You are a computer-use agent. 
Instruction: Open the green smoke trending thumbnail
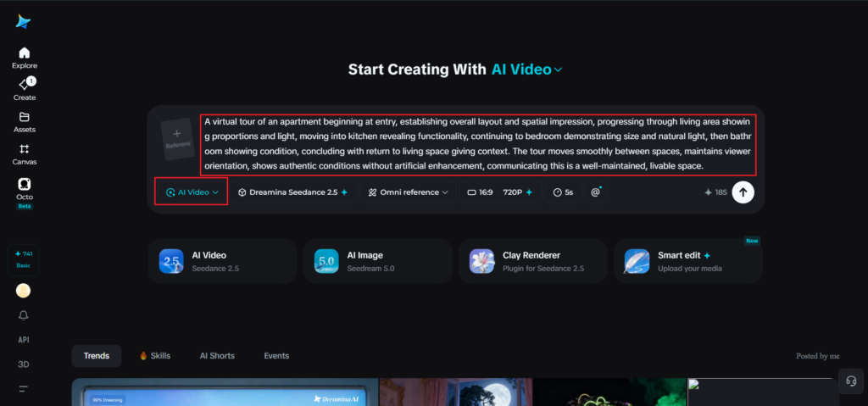[609, 392]
